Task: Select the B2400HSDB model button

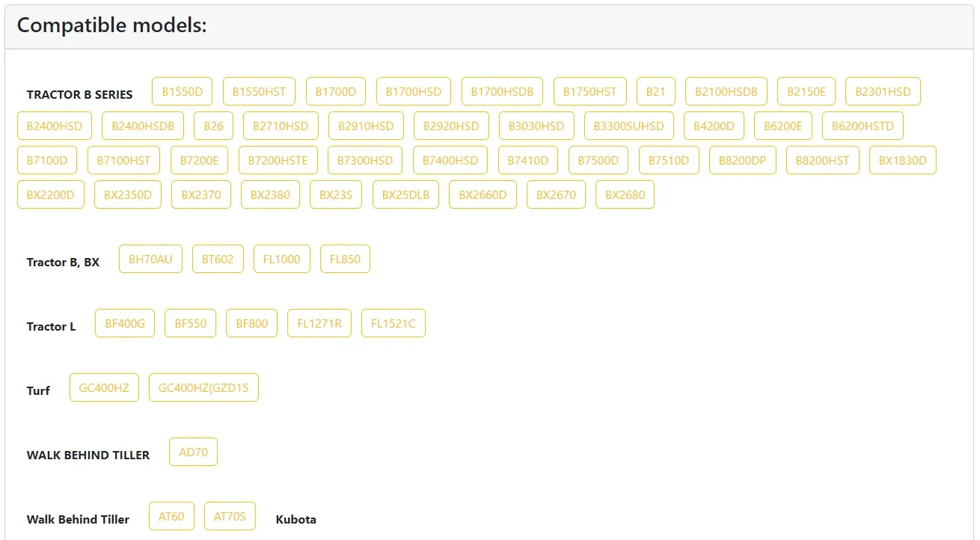Action: (143, 126)
